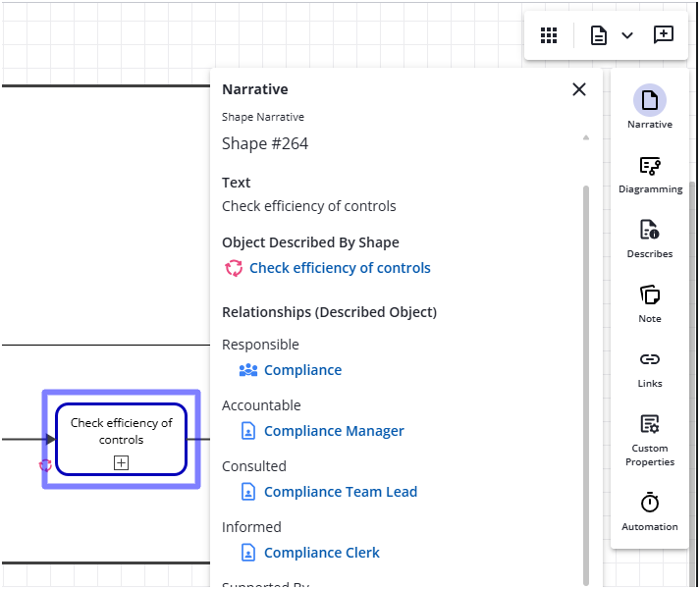Open the grid apps menu icon
Viewport: 700px width, 589px height.
[x=549, y=35]
